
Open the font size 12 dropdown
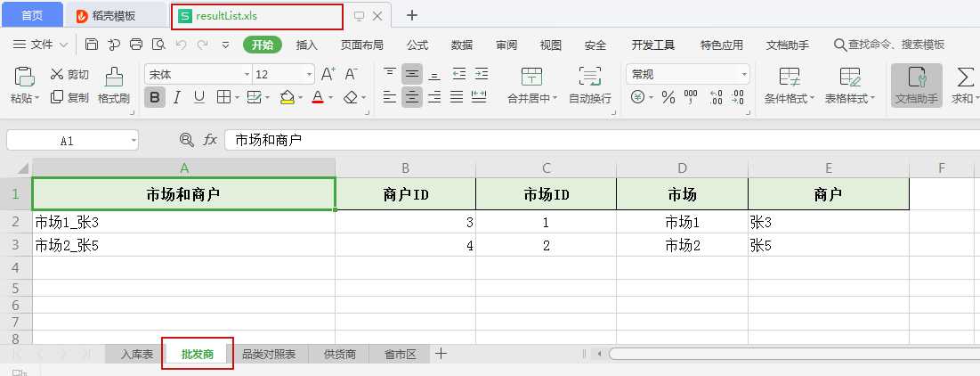point(310,75)
